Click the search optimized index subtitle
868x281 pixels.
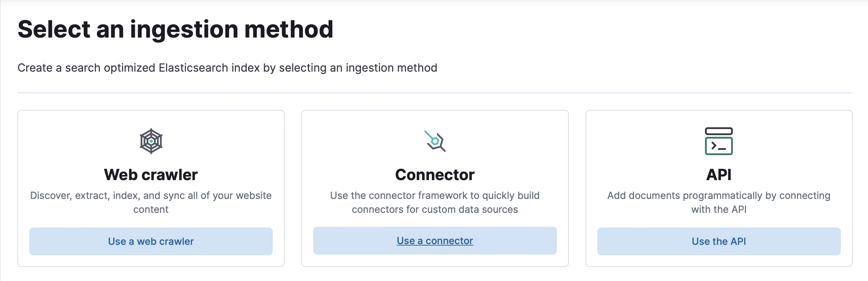click(227, 68)
